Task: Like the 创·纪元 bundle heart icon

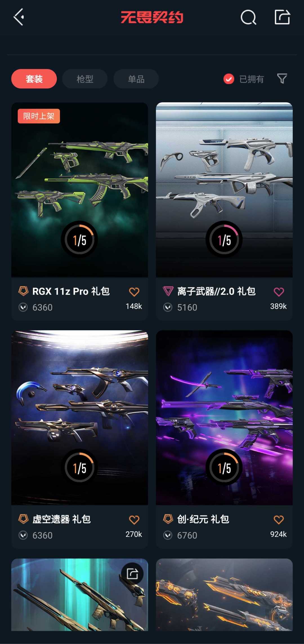Action: tap(279, 520)
